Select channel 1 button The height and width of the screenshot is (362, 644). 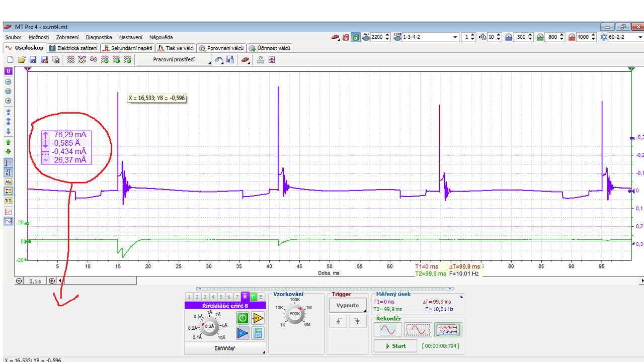click(189, 297)
